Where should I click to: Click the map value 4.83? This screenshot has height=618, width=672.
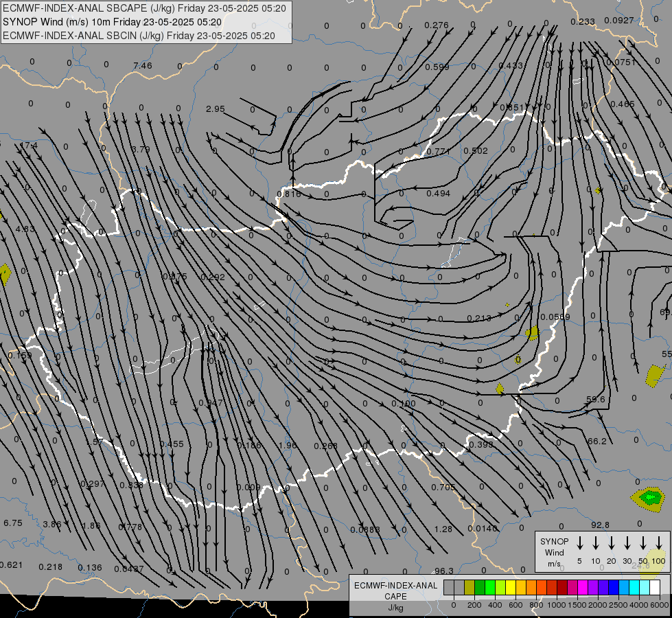[25, 229]
